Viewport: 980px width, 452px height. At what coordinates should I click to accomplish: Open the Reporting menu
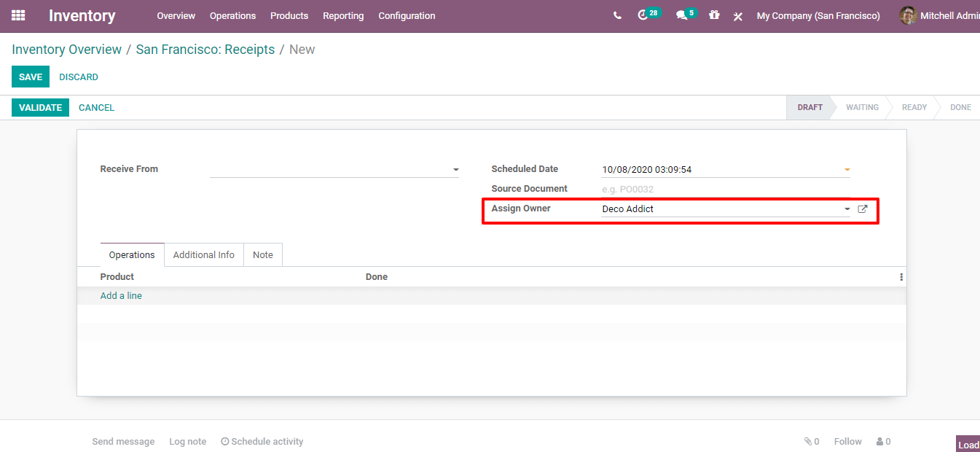coord(343,15)
